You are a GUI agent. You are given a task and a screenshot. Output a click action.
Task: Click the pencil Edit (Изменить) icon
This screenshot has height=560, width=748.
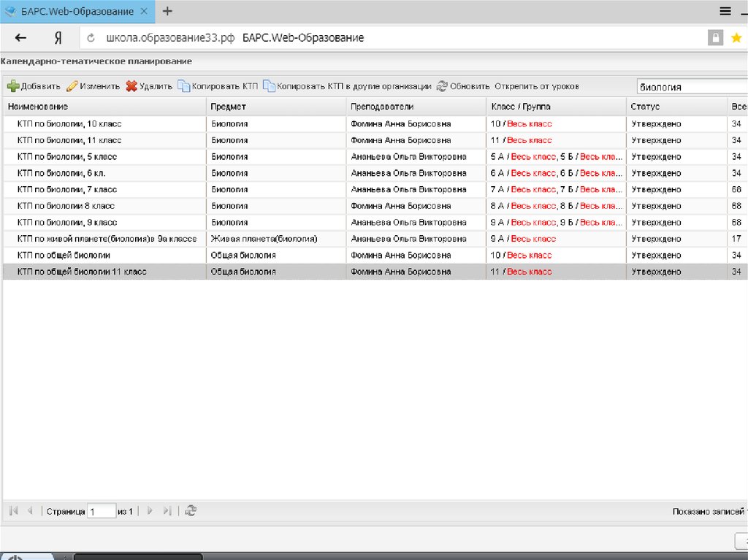[x=72, y=86]
